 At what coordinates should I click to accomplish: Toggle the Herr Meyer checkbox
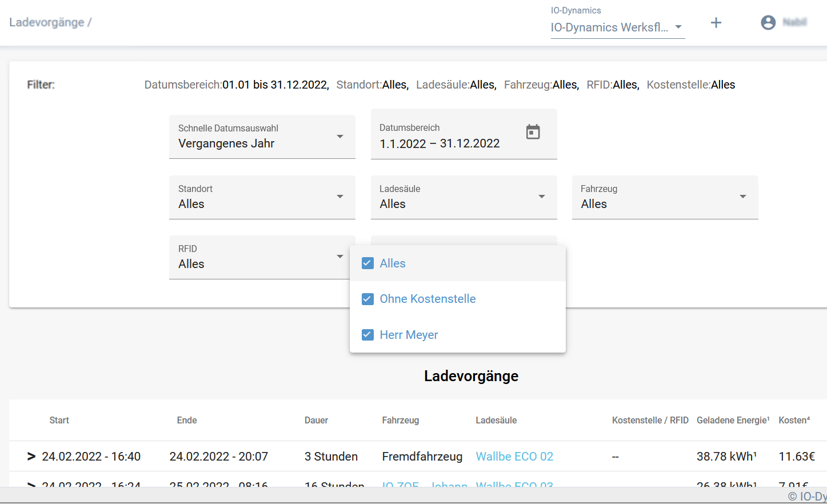pos(367,335)
